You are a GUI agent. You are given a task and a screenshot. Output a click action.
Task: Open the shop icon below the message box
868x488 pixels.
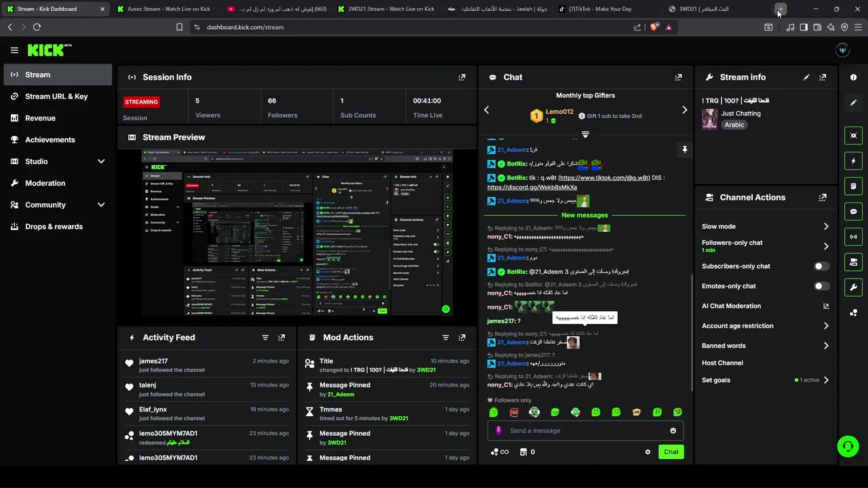tap(524, 452)
